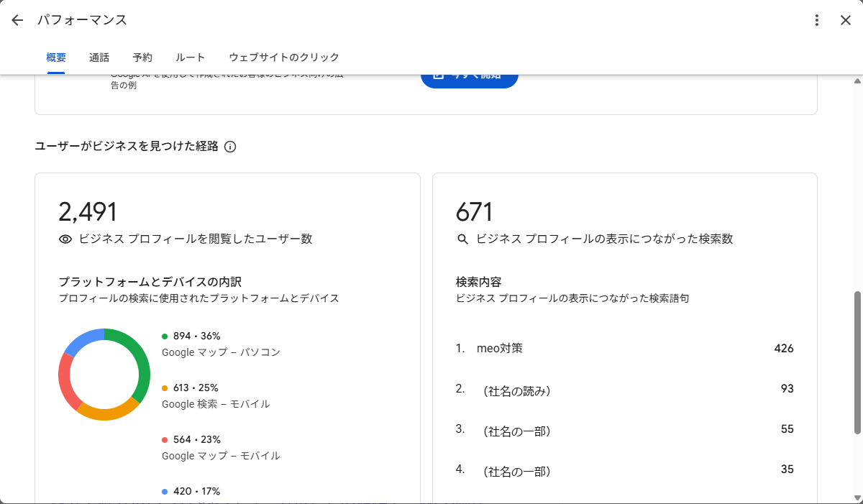Viewport: 863px width, 504px height.
Task: Select the 概要 tab
Action: point(56,58)
